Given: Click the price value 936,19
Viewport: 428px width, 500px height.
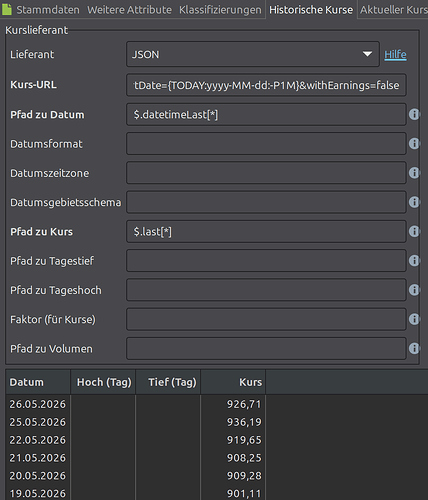Looking at the screenshot, I should pyautogui.click(x=244, y=422).
